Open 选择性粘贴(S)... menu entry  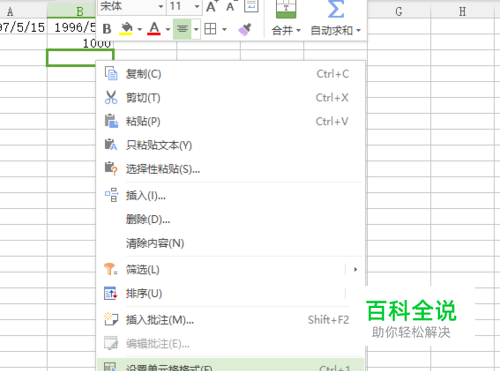231,169
